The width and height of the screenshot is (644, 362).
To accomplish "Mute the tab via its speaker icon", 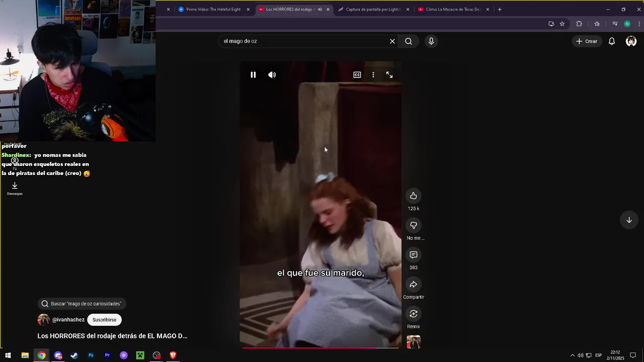I will [319, 9].
